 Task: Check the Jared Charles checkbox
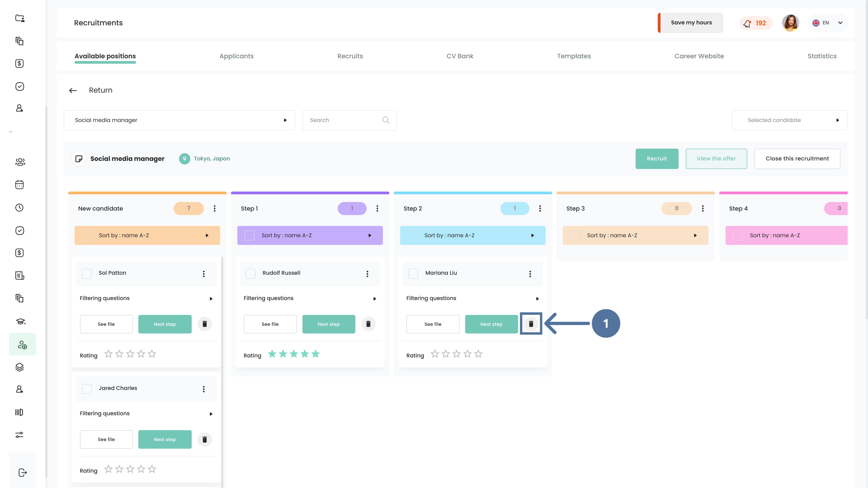pos(87,389)
